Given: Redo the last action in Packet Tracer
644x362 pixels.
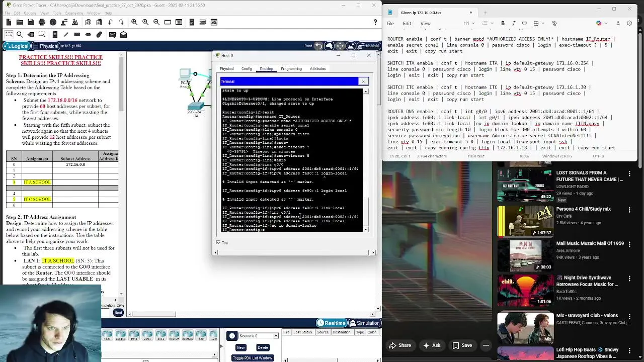Looking at the screenshot, I should (x=121, y=22).
